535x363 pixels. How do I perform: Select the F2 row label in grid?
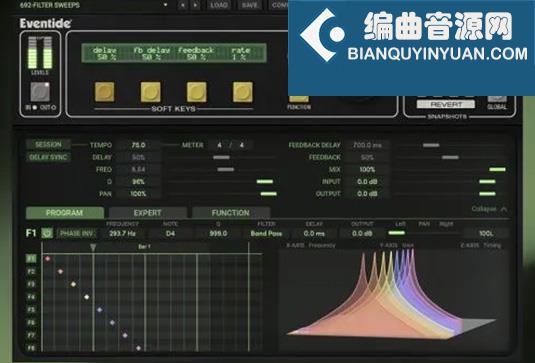coord(31,271)
